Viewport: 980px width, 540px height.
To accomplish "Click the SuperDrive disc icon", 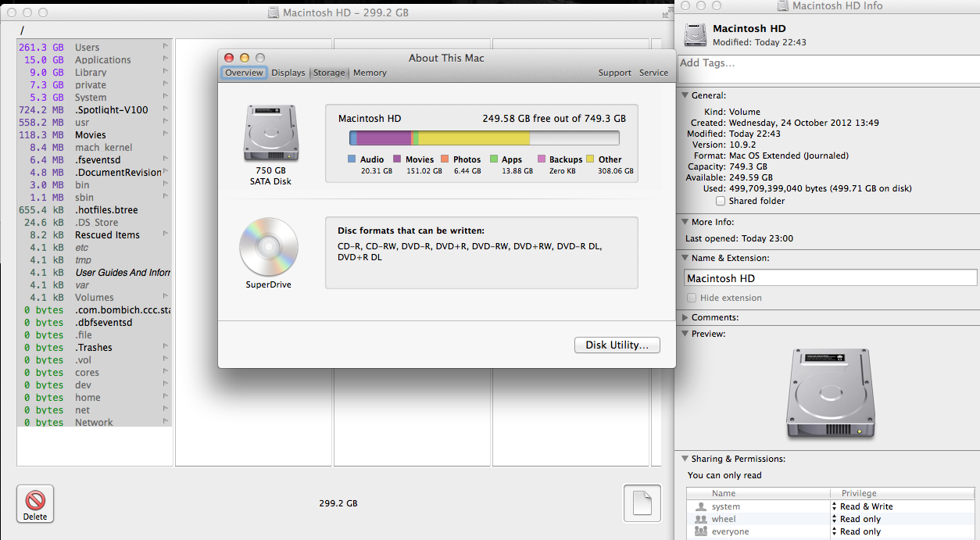I will (x=269, y=247).
